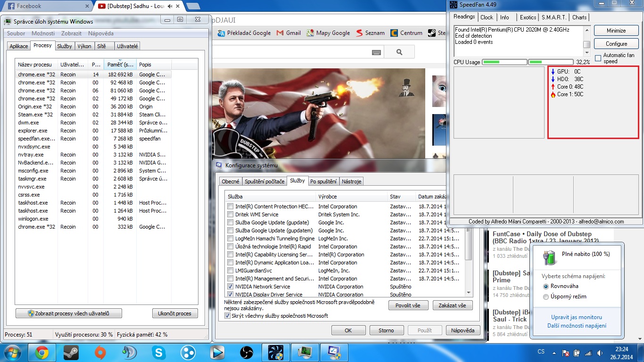
Task: Switch to Task Manager via its taskbar icon
Action: (305, 352)
